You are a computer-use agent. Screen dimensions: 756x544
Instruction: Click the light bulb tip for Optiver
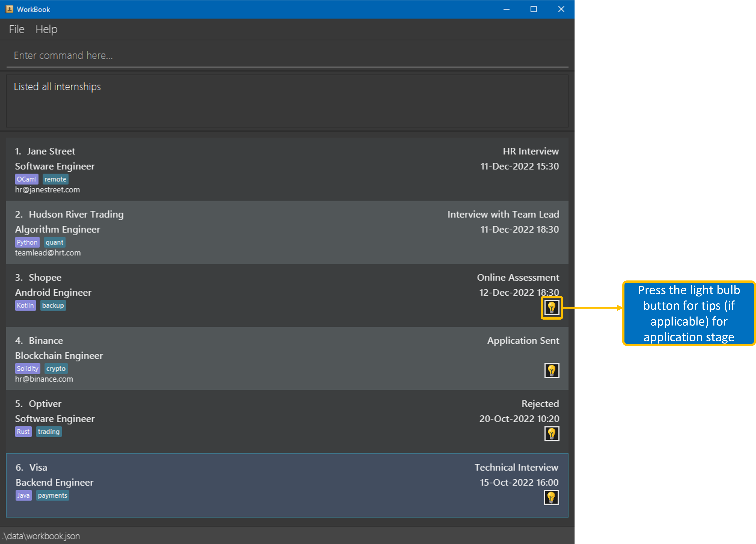click(552, 433)
